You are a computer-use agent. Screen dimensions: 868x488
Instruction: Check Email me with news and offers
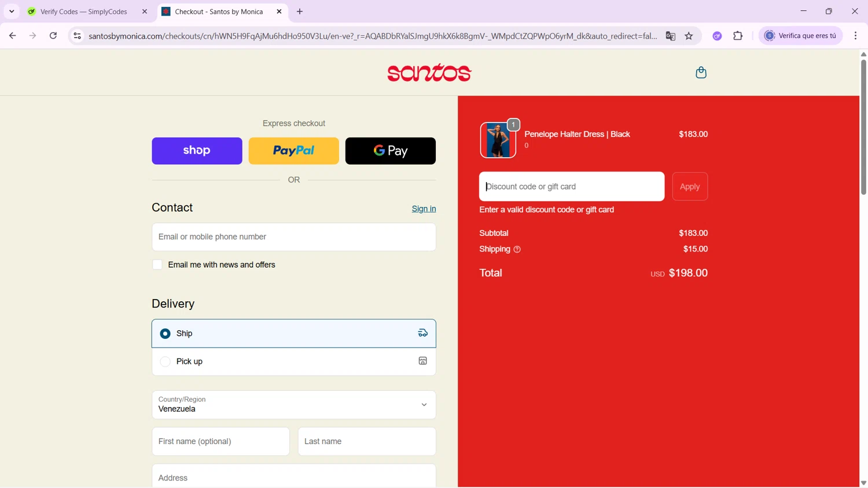(157, 265)
